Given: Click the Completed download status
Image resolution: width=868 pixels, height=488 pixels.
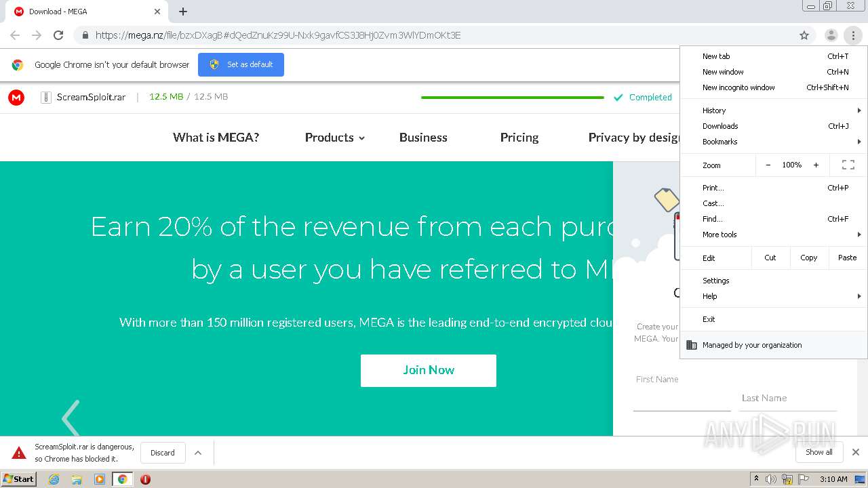Looking at the screenshot, I should click(x=642, y=98).
